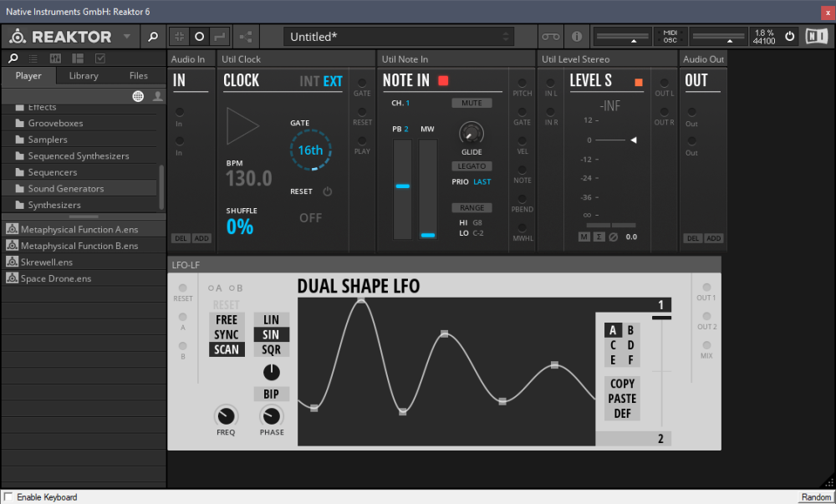Toggle the BIP bipolar button
Viewport: 836px width, 504px height.
click(x=272, y=394)
